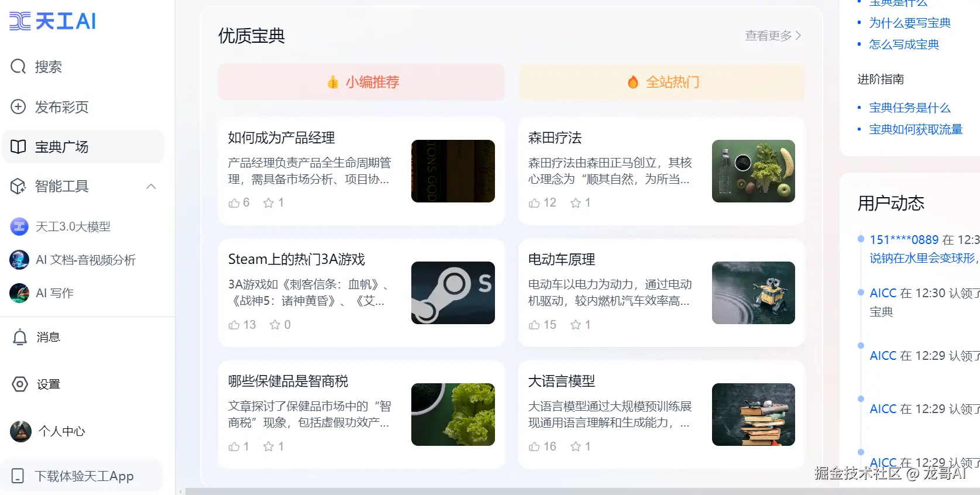
Task: Switch to the 全站热门 tab
Action: point(662,82)
